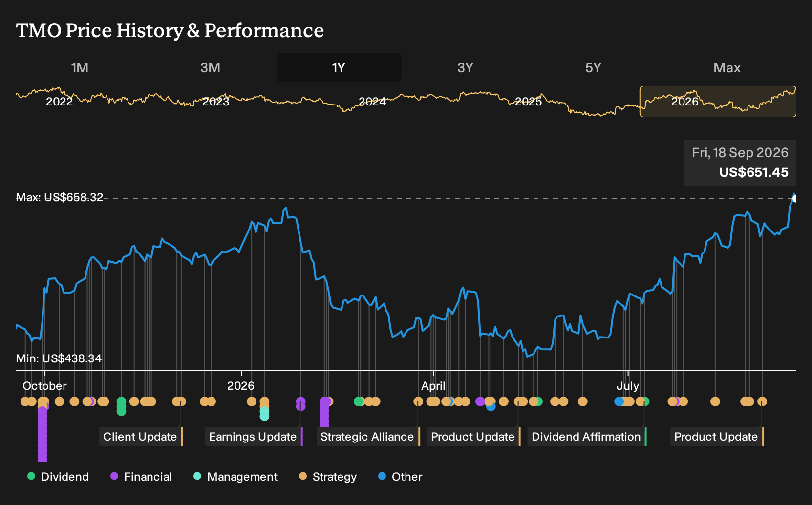Jump to 2025 on the overview sparkline
The height and width of the screenshot is (505, 812).
[528, 102]
